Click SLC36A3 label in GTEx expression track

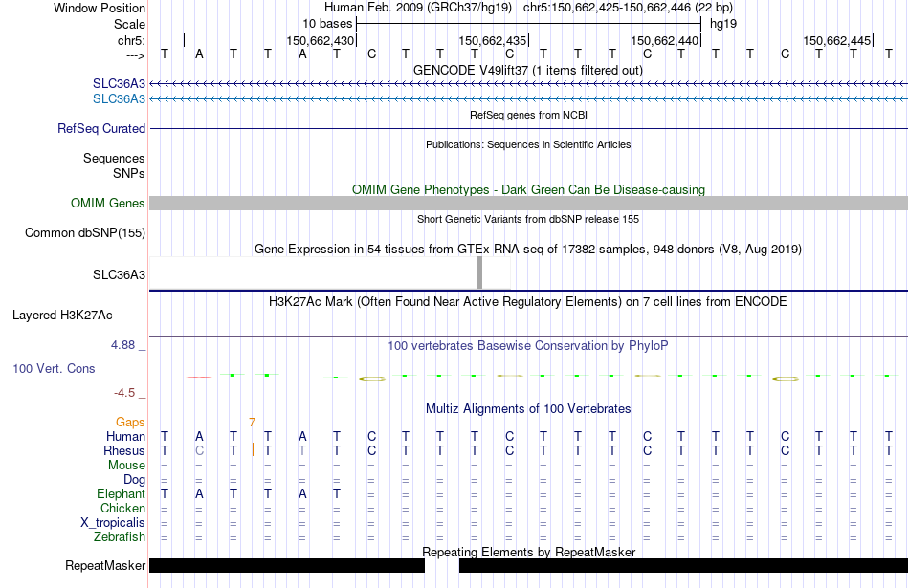click(119, 274)
